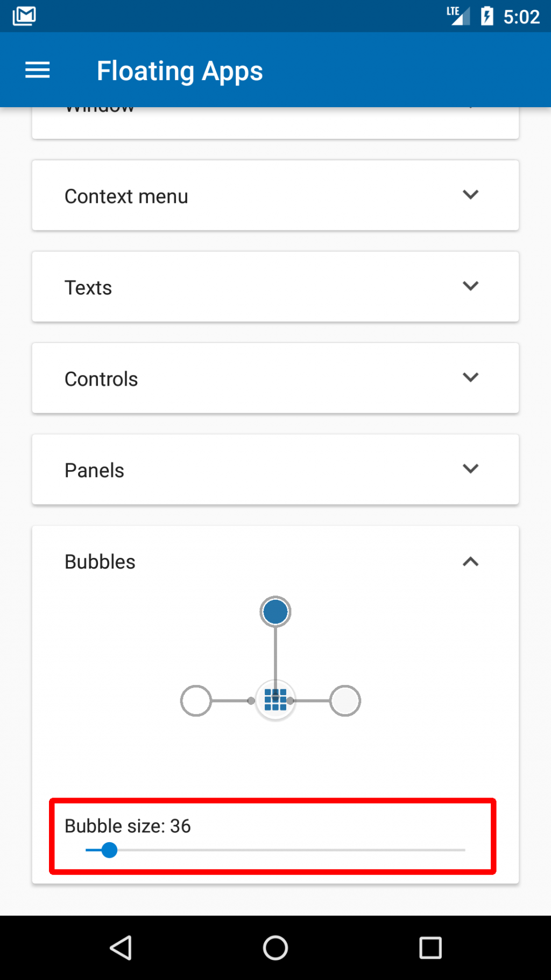This screenshot has height=980, width=551.
Task: Tap the charging battery status icon
Action: 488,16
